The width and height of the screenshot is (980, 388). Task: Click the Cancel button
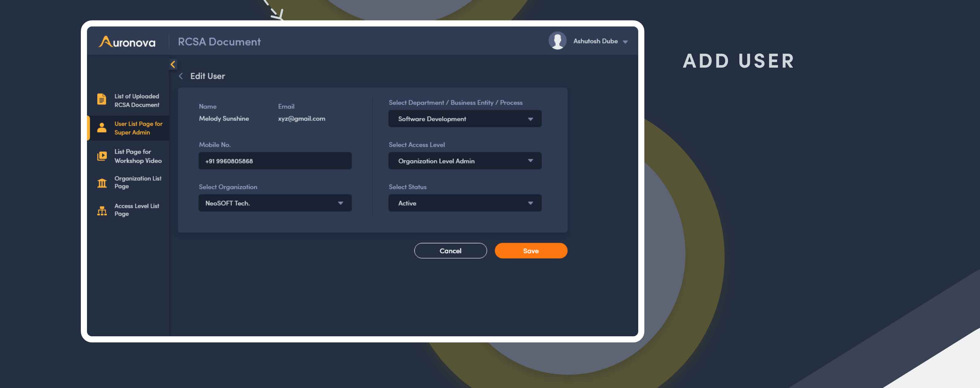[450, 251]
